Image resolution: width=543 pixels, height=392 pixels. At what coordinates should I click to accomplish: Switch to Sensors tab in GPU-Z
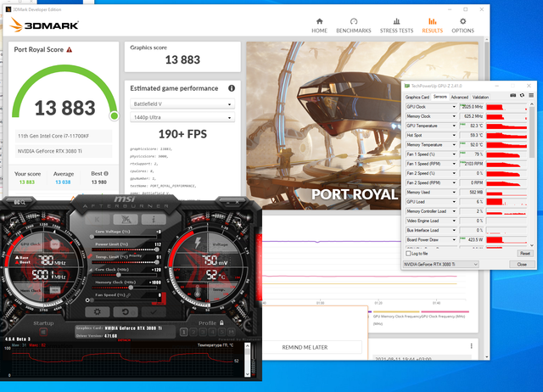(439, 97)
